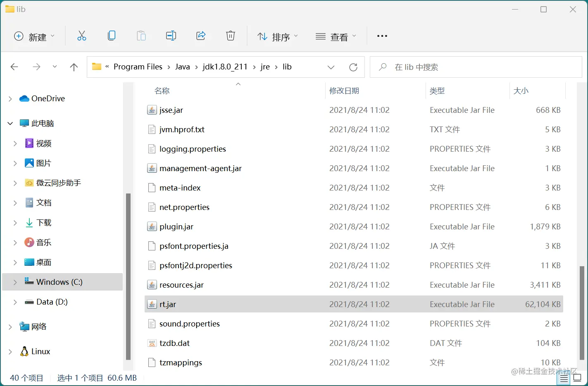Refresh the lib folder view

[x=353, y=67]
